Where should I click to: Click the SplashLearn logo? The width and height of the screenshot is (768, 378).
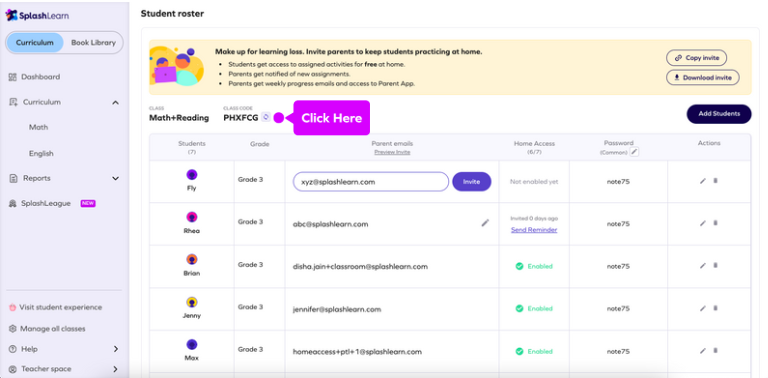37,16
